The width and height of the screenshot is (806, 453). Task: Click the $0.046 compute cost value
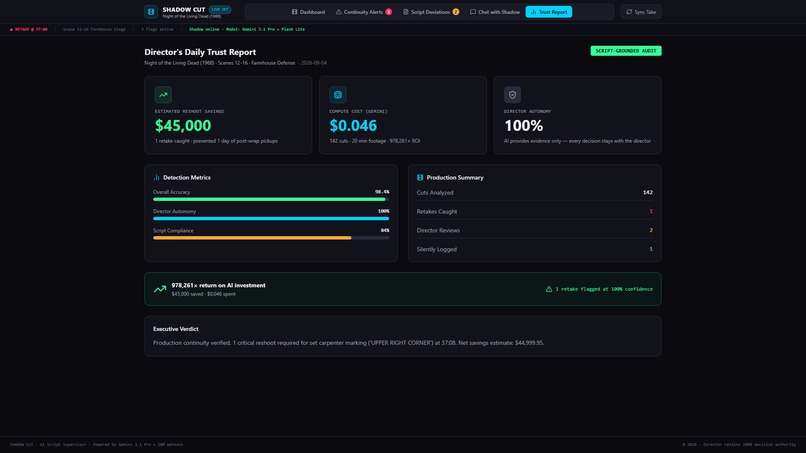point(353,125)
